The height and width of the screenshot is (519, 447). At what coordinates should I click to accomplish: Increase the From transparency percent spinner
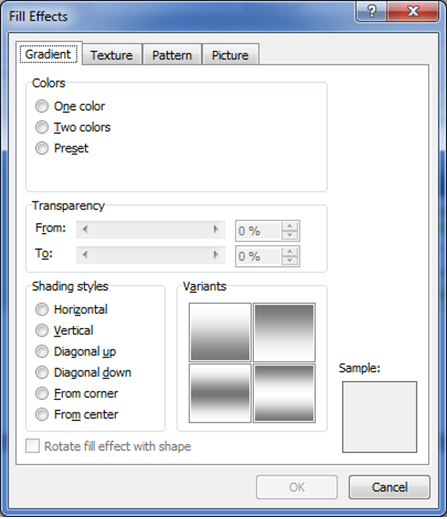point(289,226)
